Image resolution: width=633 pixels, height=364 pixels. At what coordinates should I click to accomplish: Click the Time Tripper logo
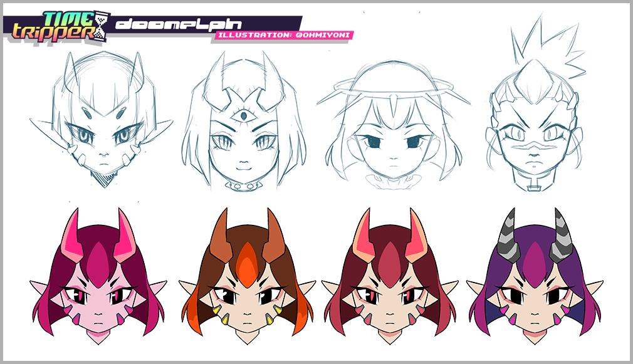pyautogui.click(x=60, y=26)
